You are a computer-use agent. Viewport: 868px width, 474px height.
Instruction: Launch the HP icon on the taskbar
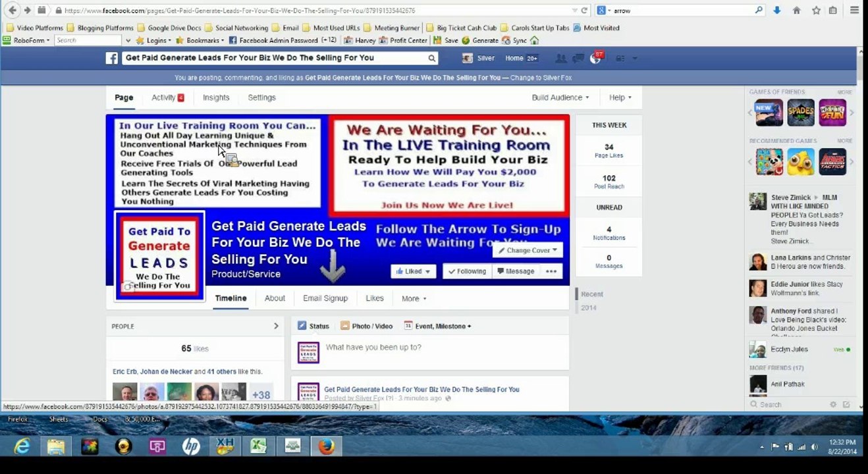click(x=191, y=446)
